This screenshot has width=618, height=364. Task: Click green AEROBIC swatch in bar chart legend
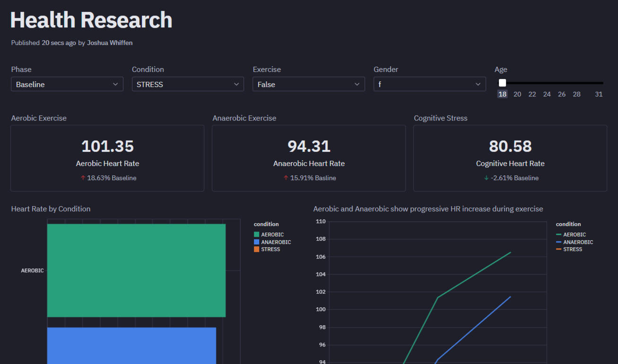(257, 234)
